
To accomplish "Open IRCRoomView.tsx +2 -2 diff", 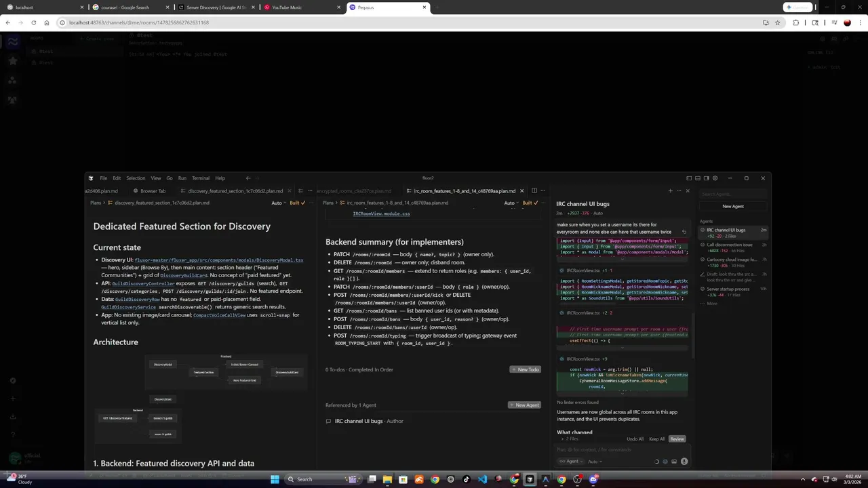I will pyautogui.click(x=590, y=313).
